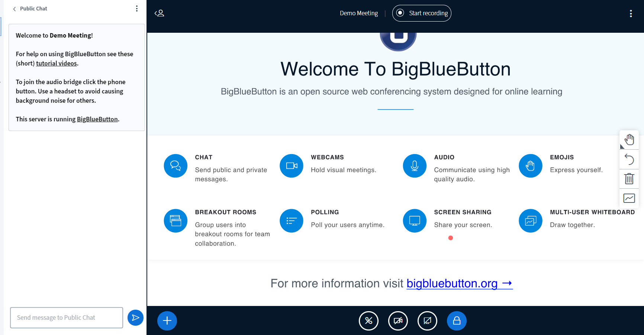Click the Send message to Public Chat field
Image resolution: width=644 pixels, height=335 pixels.
pos(66,318)
